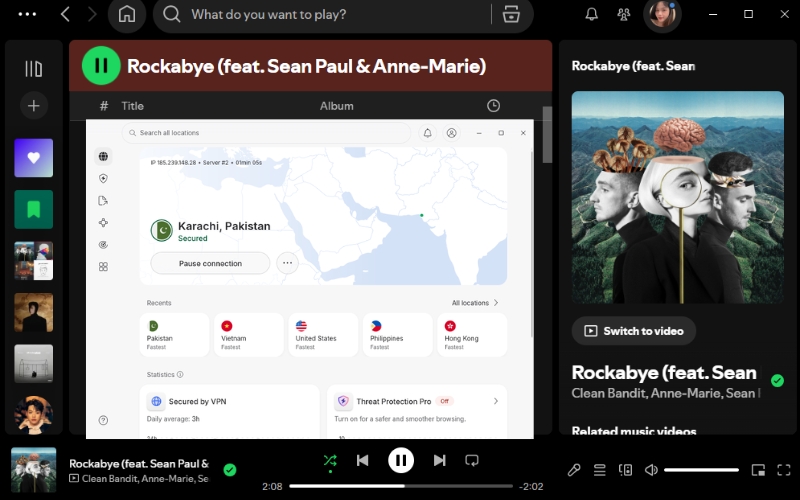
Task: Click the Spotify track list scrollbar
Action: [x=547, y=135]
